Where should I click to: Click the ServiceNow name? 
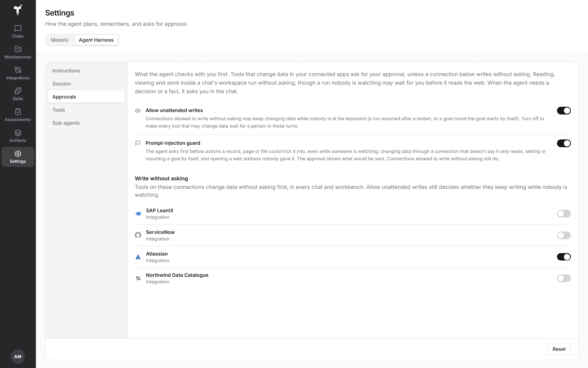pyautogui.click(x=160, y=232)
